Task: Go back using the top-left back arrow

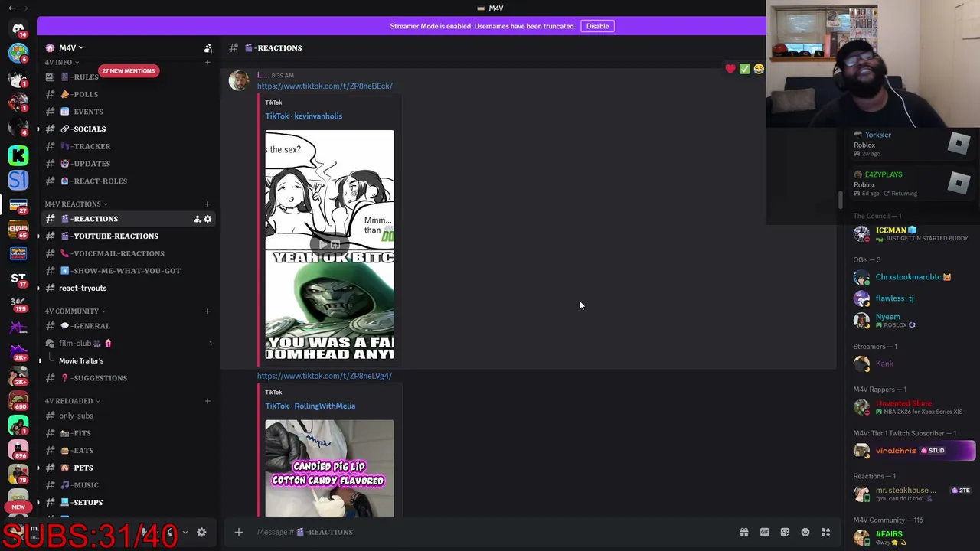Action: [x=11, y=8]
